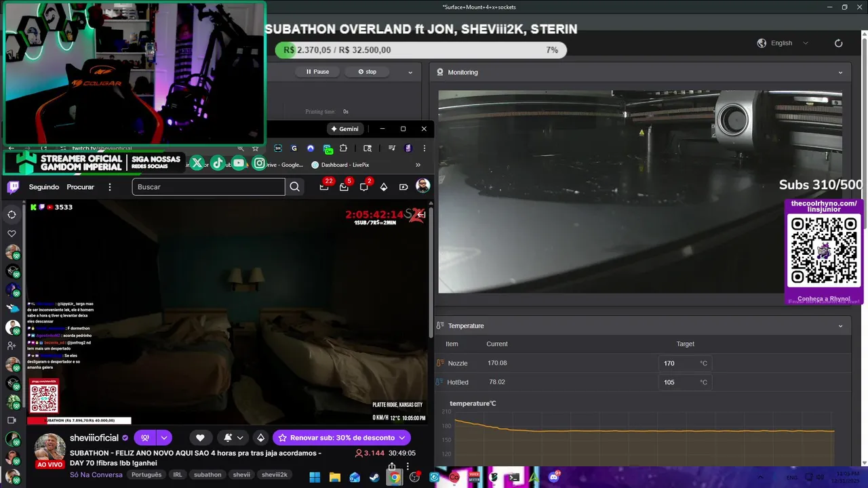The image size is (868, 488).
Task: Click the Português tag
Action: 146,474
